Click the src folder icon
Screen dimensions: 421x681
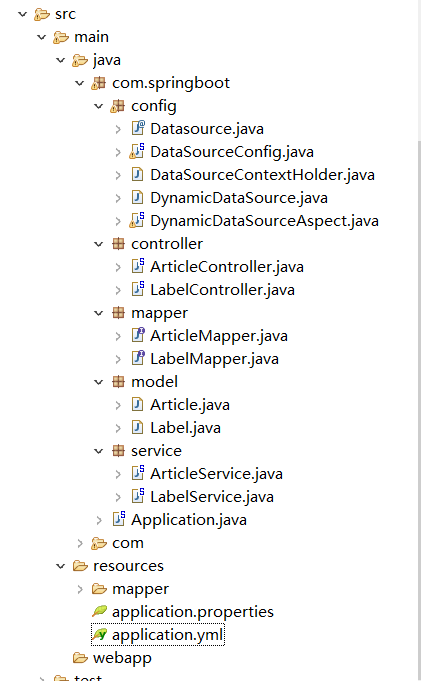[42, 14]
